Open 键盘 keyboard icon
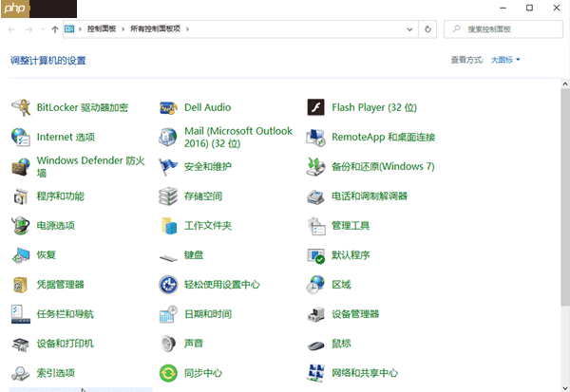Image resolution: width=570 pixels, height=392 pixels. tap(168, 257)
